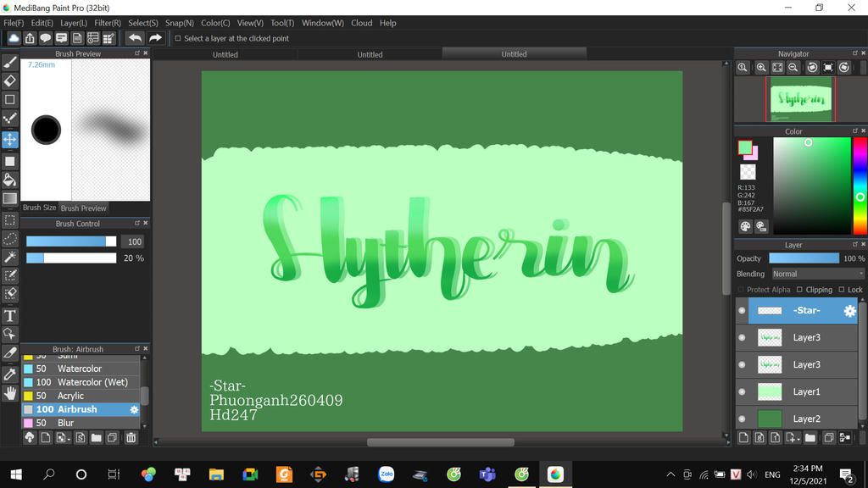868x488 pixels.
Task: Select the rectangular Select tool
Action: click(x=10, y=220)
